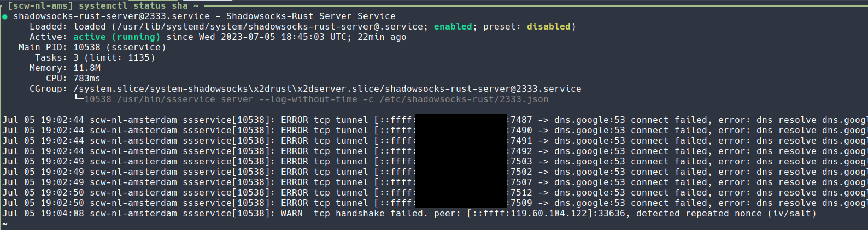Click the green service status dot
868x230 pixels.
pos(5,16)
